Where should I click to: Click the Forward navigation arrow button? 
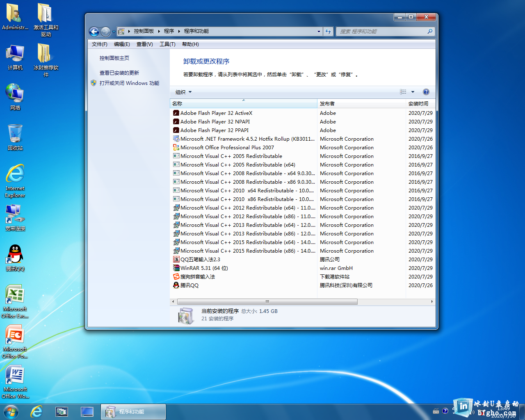point(105,32)
